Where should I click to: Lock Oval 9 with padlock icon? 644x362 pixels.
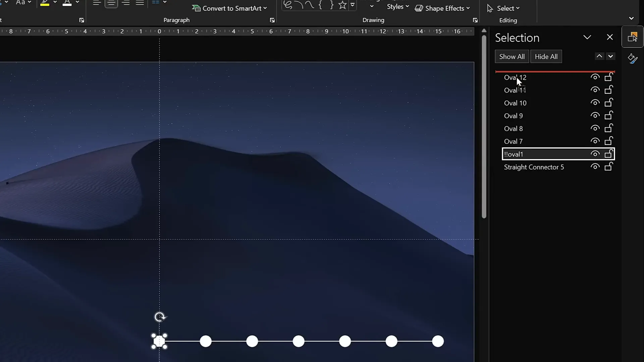[x=608, y=115]
